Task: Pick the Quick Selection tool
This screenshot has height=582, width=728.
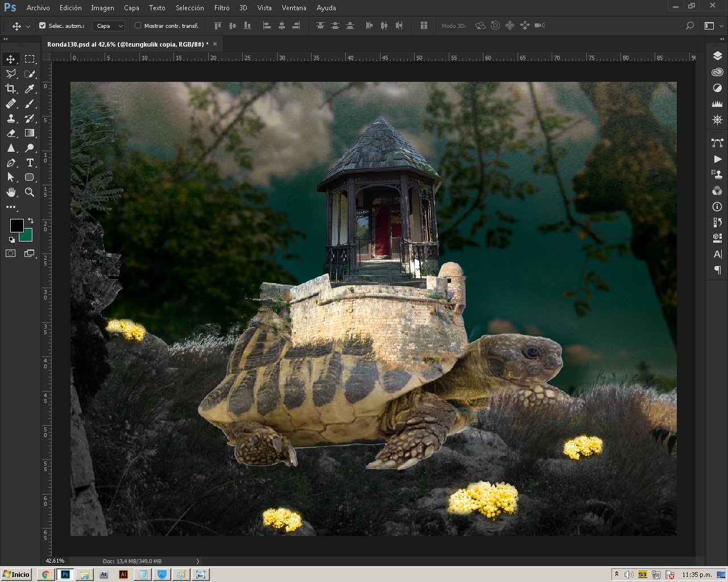Action: (30, 74)
